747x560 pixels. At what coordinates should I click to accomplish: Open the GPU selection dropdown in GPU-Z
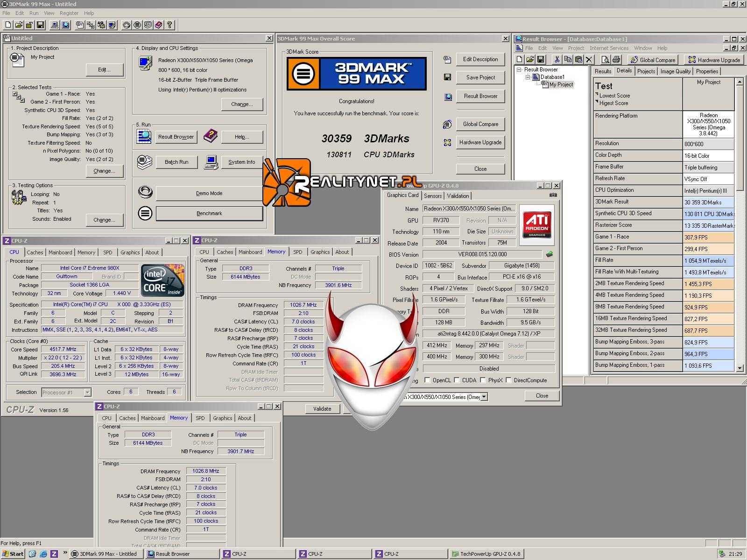click(x=484, y=397)
